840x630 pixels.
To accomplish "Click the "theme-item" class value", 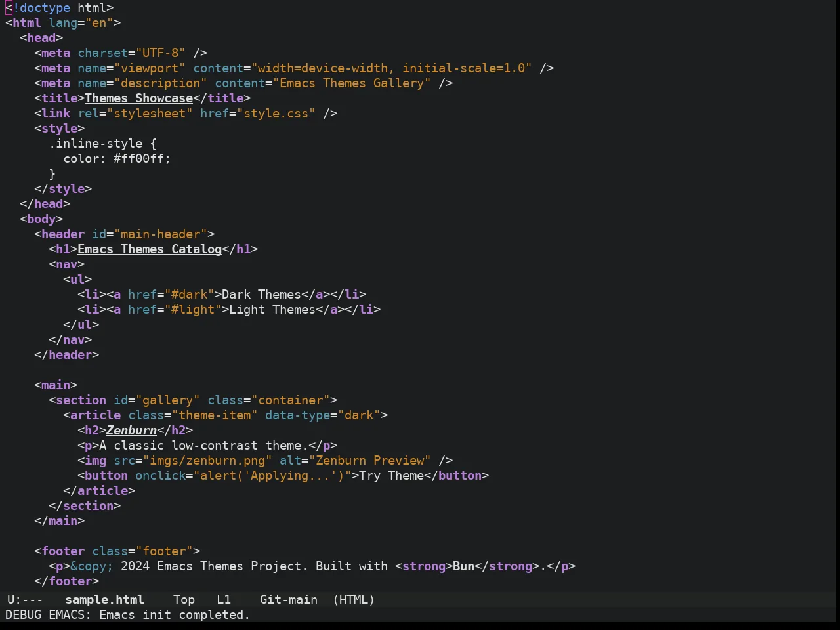I will pyautogui.click(x=215, y=415).
